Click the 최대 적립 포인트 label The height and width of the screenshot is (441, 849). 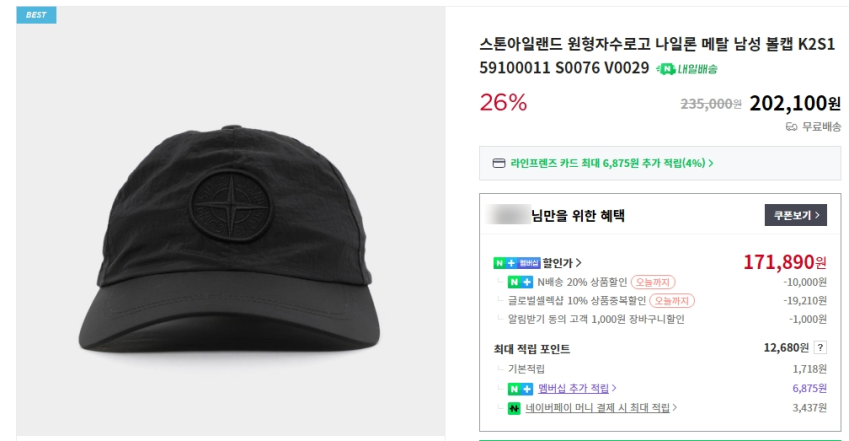pos(534,349)
